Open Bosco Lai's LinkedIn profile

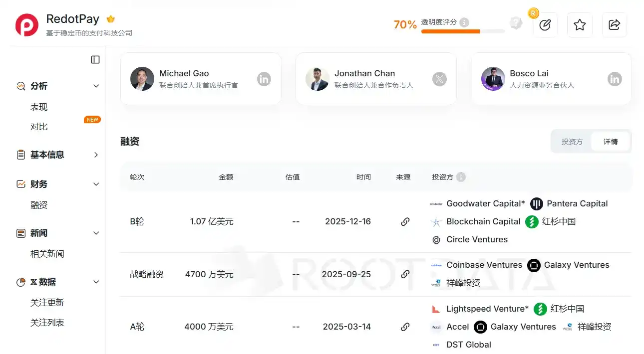coord(615,79)
